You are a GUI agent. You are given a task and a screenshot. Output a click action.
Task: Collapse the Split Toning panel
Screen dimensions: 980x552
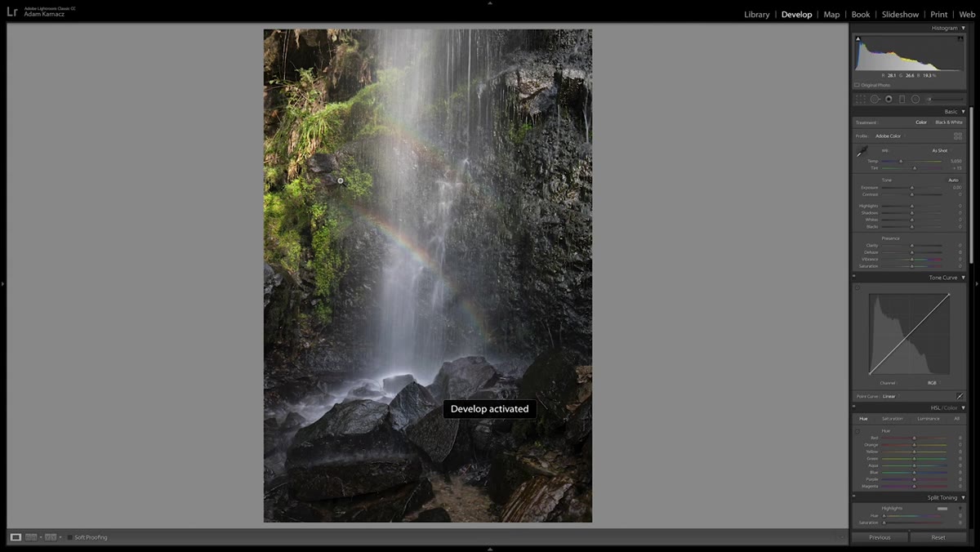point(963,497)
